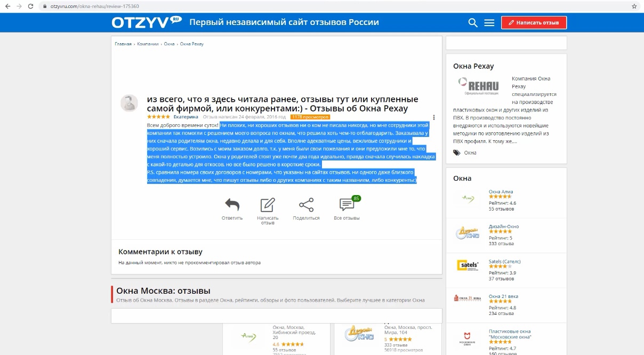644x355 pixels.
Task: Click the Дизайн-Окно card logo at the bottom
Action: [x=359, y=334]
